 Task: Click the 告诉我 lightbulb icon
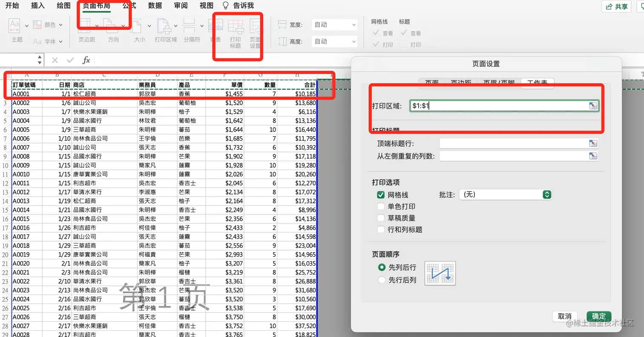pyautogui.click(x=226, y=6)
